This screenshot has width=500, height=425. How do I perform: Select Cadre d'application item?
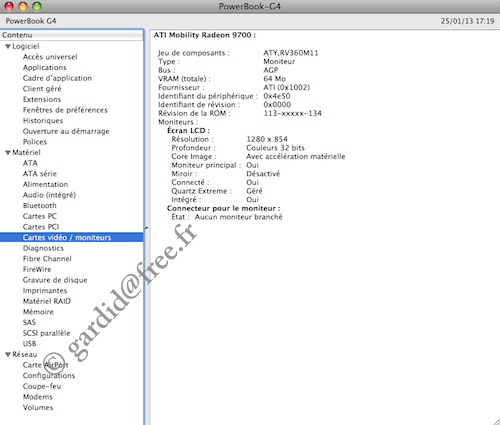57,78
